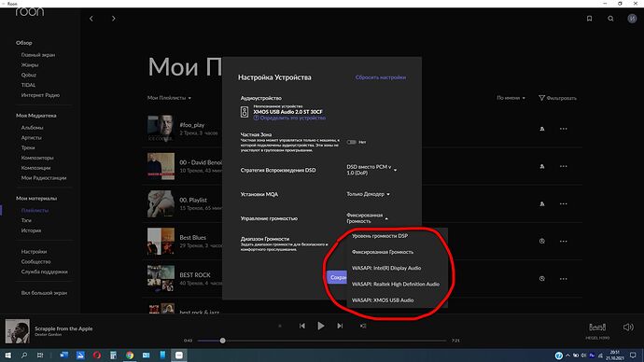
Task: Click the bookmark icon in top bar
Action: pyautogui.click(x=589, y=19)
